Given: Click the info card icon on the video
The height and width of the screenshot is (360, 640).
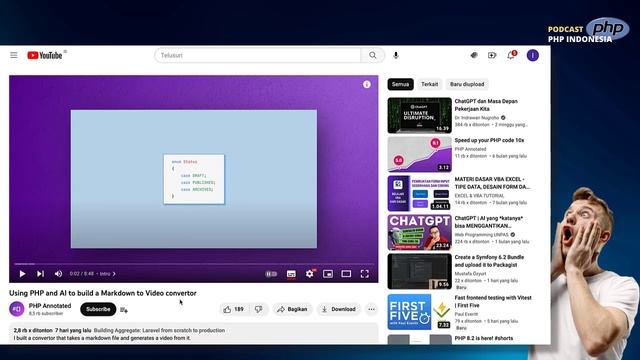Looking at the screenshot, I should [367, 84].
